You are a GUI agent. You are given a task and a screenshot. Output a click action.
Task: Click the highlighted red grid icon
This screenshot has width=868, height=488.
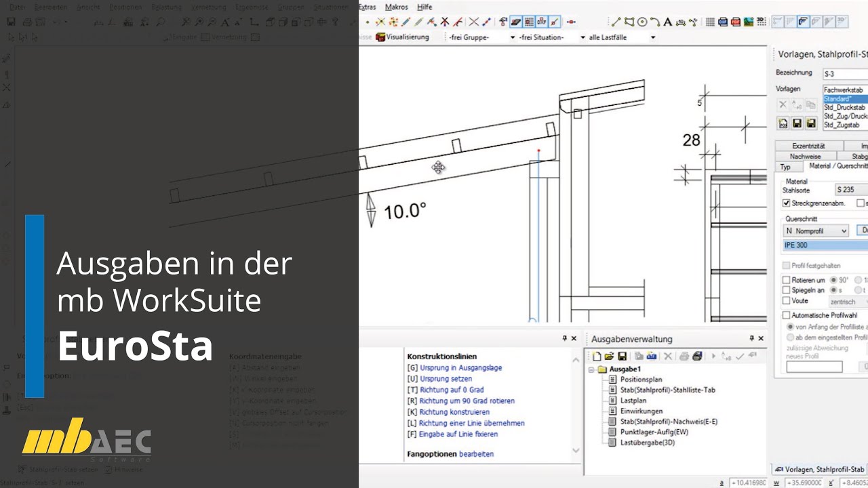click(528, 22)
